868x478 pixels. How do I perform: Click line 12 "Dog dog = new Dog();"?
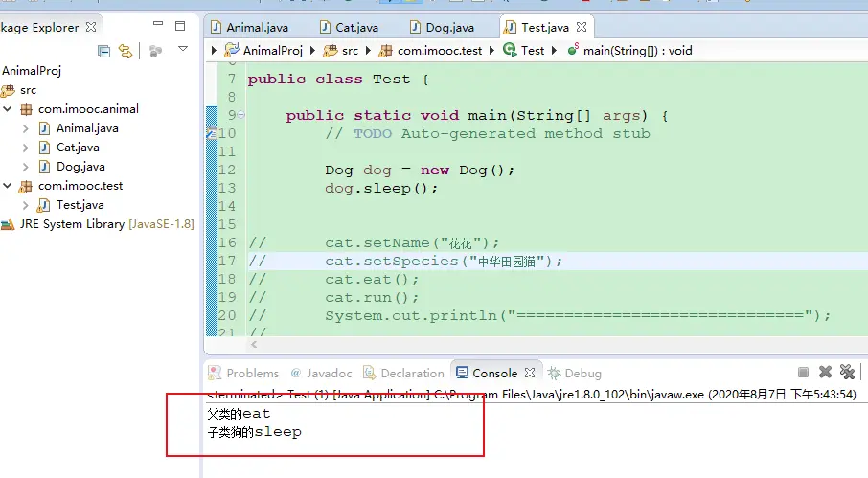(x=421, y=170)
